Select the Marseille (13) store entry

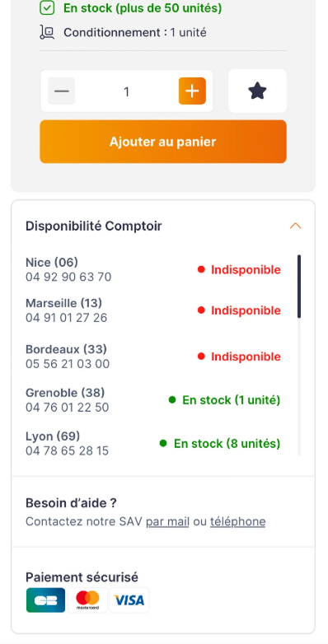pos(153,310)
